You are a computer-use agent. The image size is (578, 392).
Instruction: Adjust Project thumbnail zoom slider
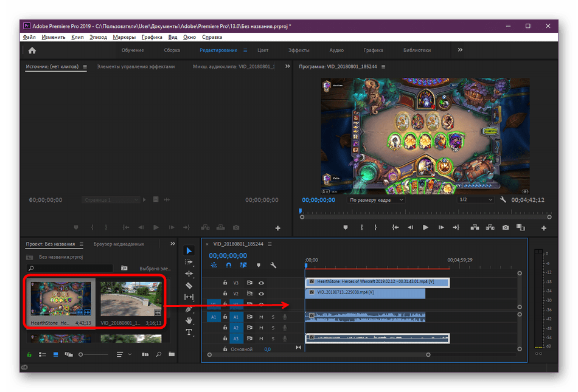click(94, 354)
